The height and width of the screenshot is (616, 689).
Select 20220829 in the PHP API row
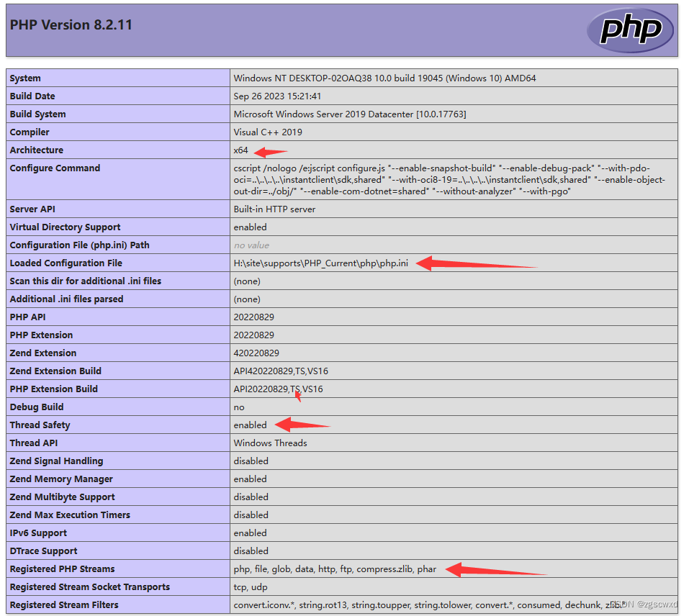(x=253, y=317)
